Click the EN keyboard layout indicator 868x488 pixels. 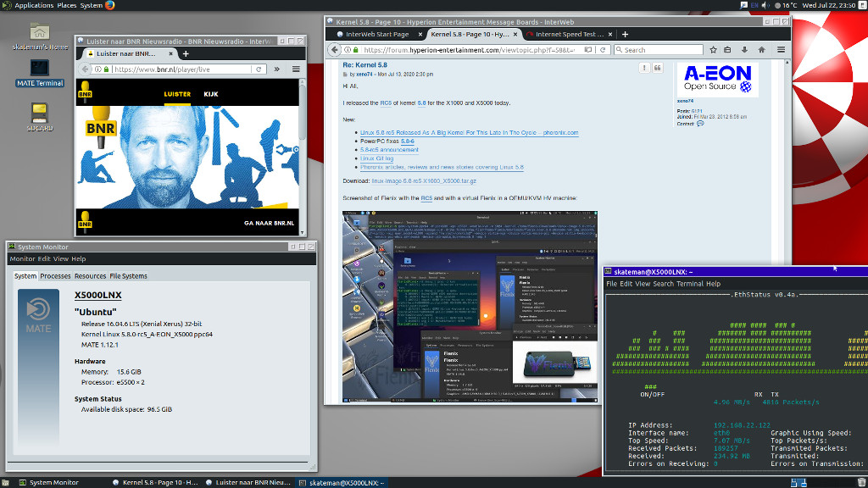[x=754, y=6]
